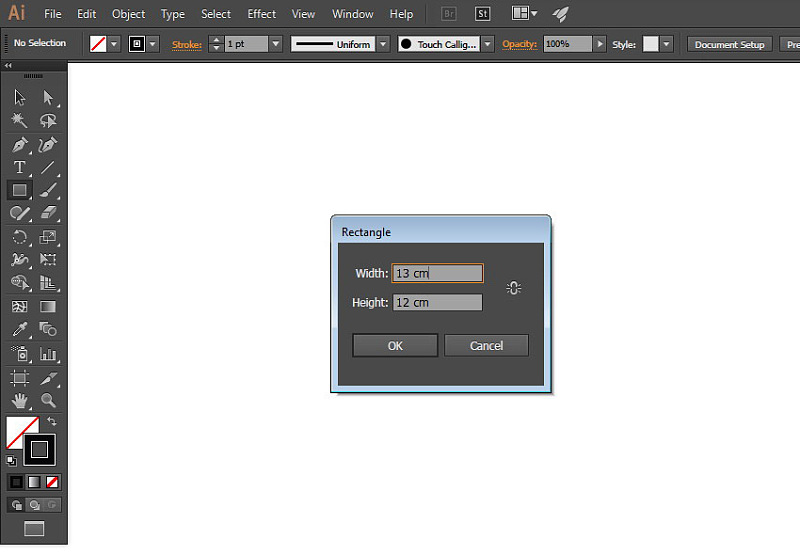Cancel the Rectangle dialog
The image size is (800, 555).
486,346
